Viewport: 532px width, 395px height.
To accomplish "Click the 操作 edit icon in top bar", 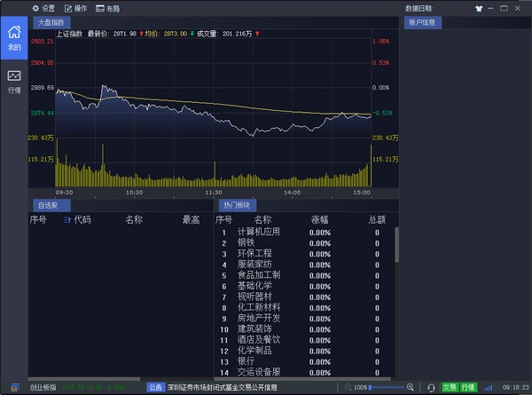I will [x=75, y=7].
